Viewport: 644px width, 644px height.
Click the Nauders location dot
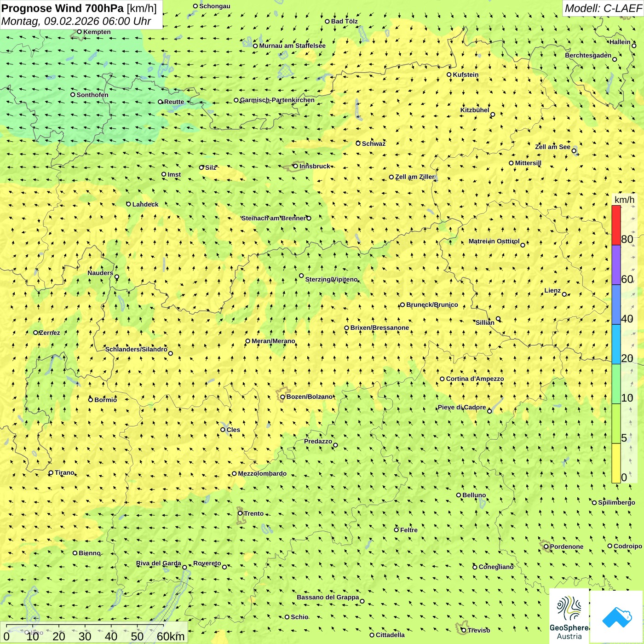(x=117, y=277)
